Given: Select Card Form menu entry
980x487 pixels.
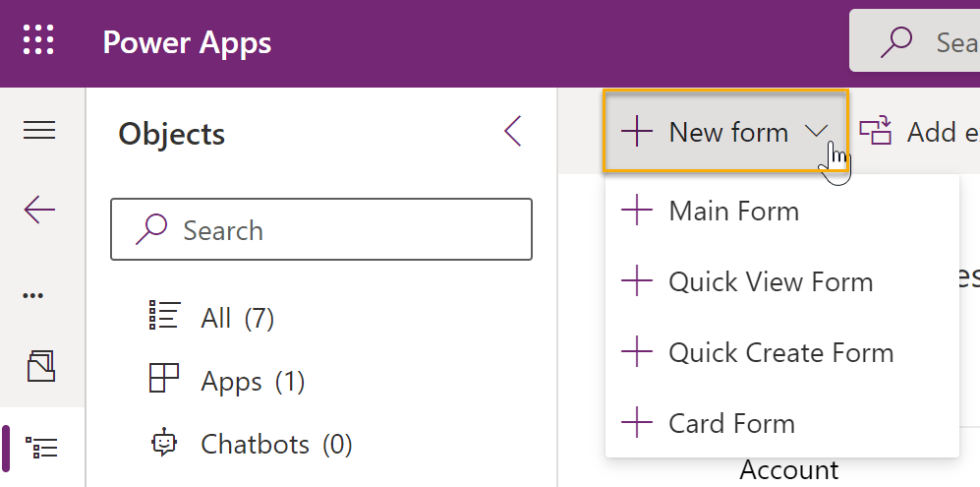Looking at the screenshot, I should (731, 424).
